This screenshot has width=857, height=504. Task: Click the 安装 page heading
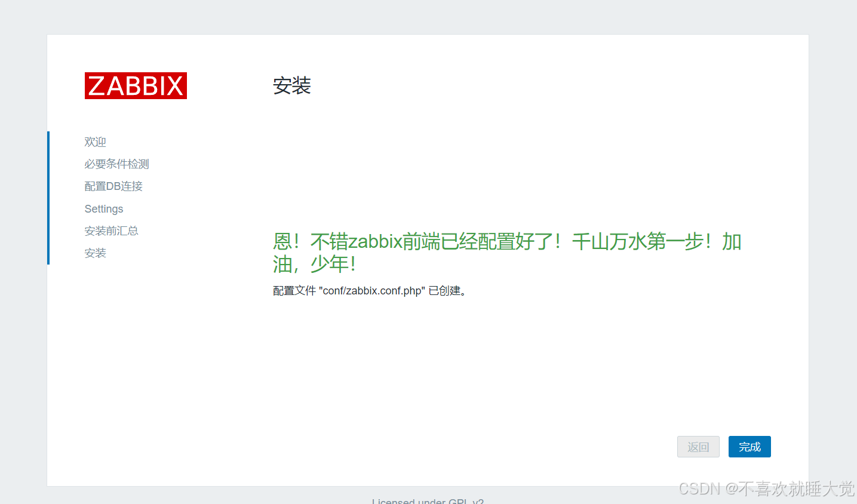pyautogui.click(x=292, y=86)
